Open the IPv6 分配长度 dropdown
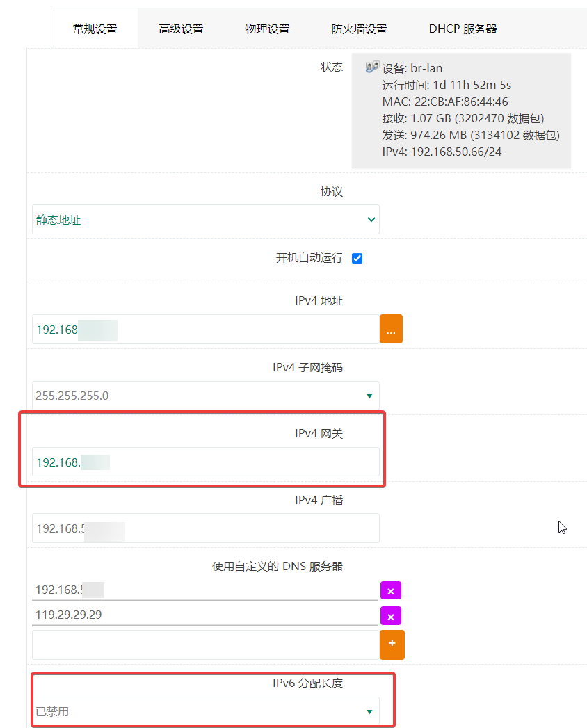587x728 pixels. (x=205, y=712)
